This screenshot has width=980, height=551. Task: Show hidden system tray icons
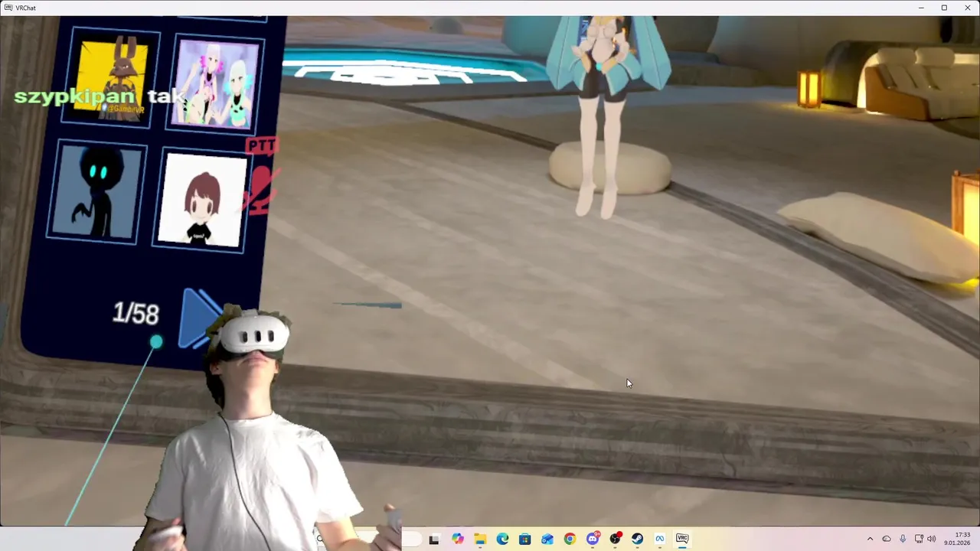tap(870, 539)
